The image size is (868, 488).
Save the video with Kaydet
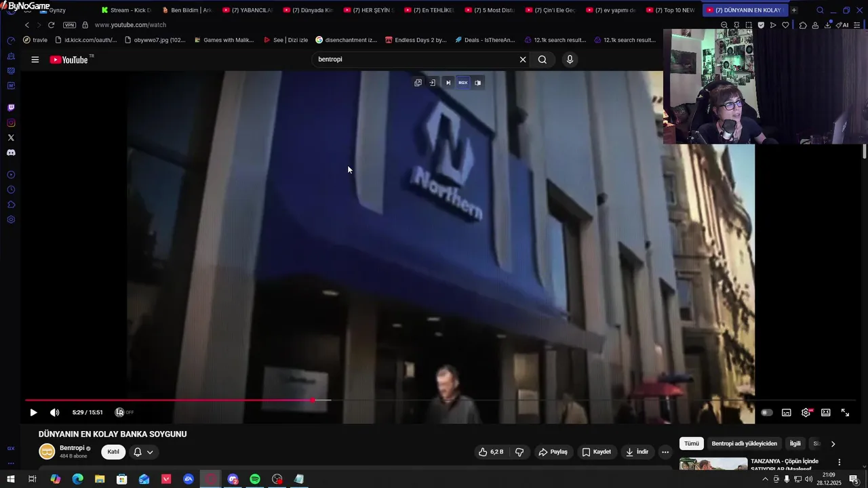(597, 452)
